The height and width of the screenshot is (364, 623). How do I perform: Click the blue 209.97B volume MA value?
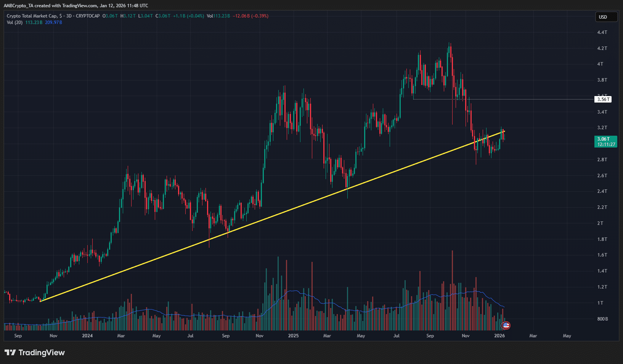tap(53, 22)
